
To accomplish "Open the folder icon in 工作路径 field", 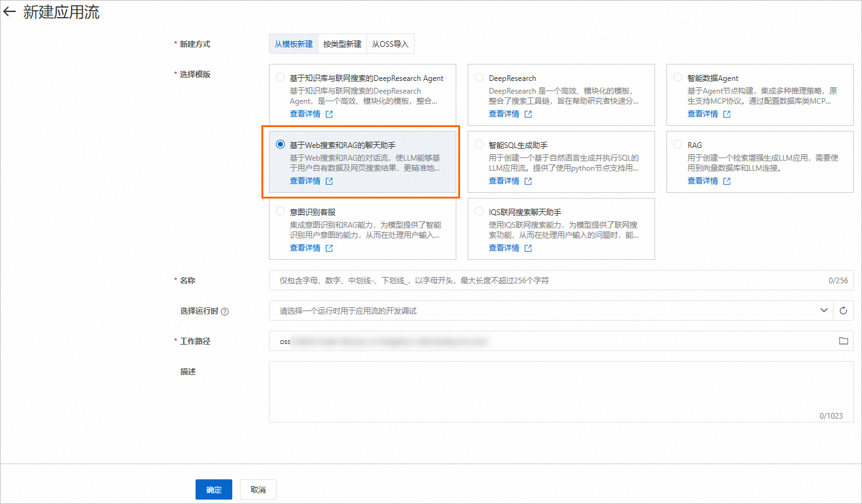I will tap(843, 341).
